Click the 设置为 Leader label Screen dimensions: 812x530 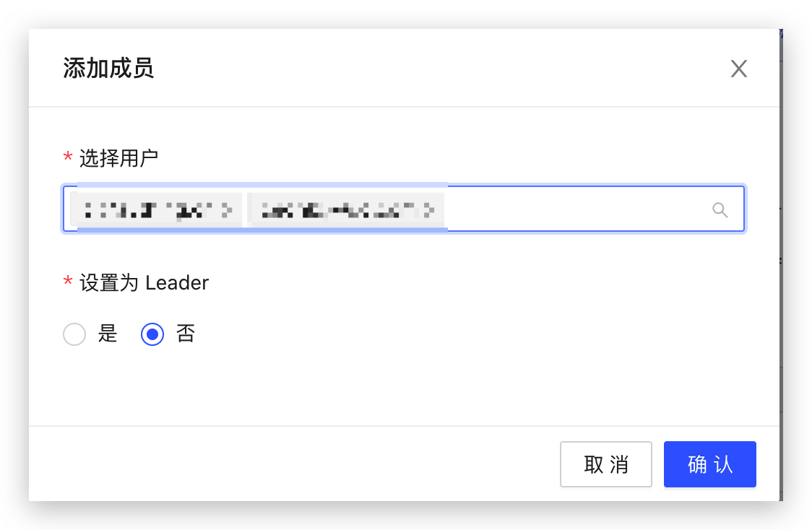144,283
